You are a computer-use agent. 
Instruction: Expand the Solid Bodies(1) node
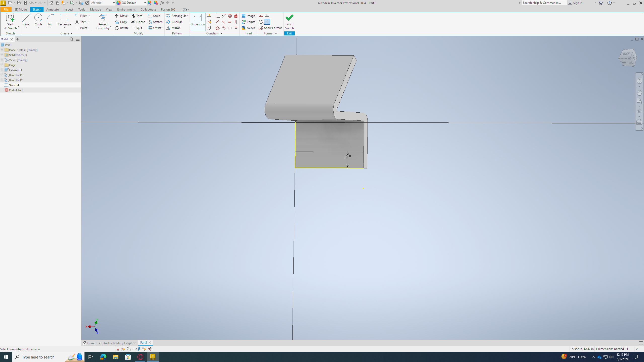pos(2,55)
